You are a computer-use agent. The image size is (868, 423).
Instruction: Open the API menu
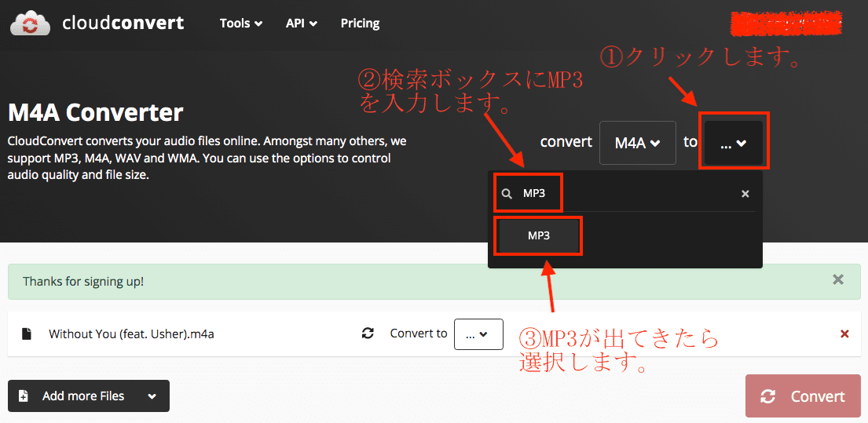(x=301, y=24)
